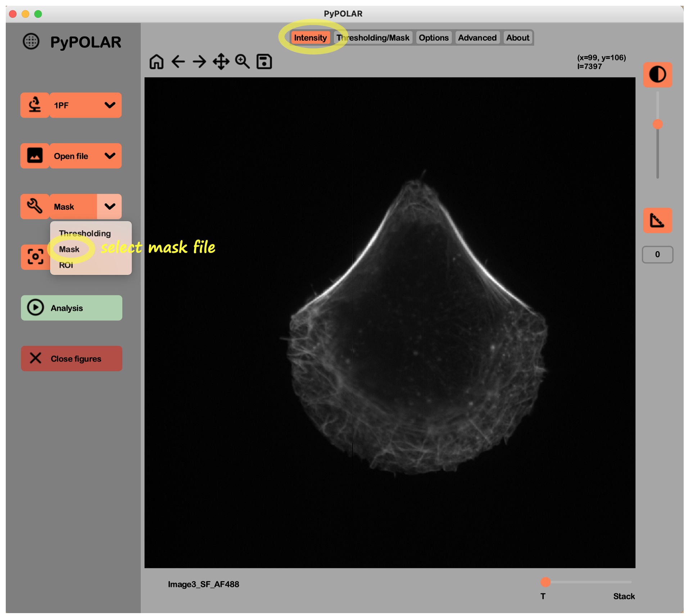Click the T label under the slider

coord(543,597)
